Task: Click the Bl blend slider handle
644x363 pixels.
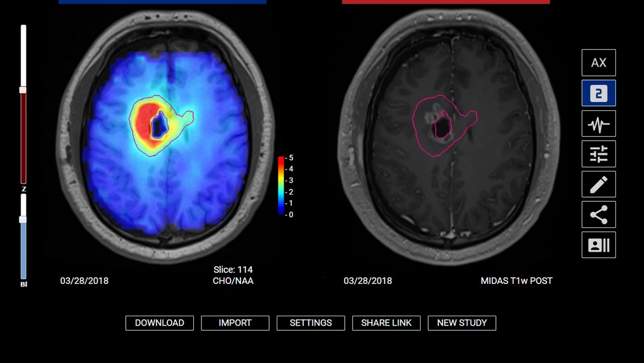Action: [23, 219]
